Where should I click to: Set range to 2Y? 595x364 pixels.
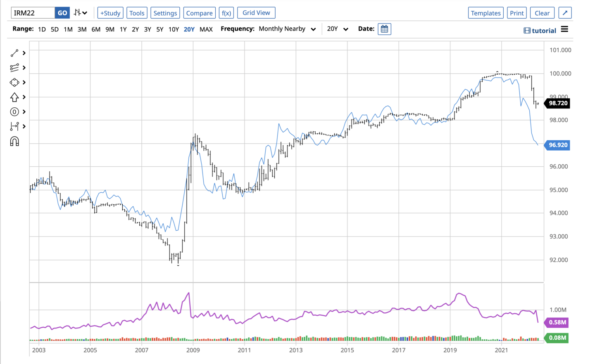point(135,29)
